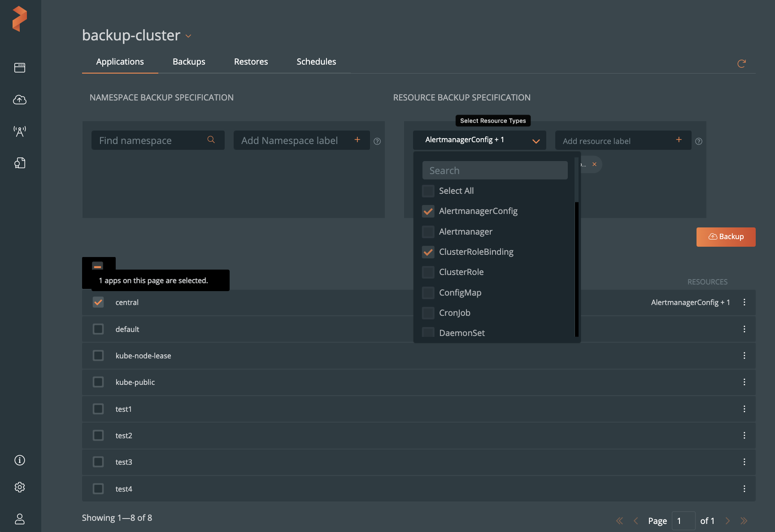Remove the selected resource type chip

click(x=594, y=165)
